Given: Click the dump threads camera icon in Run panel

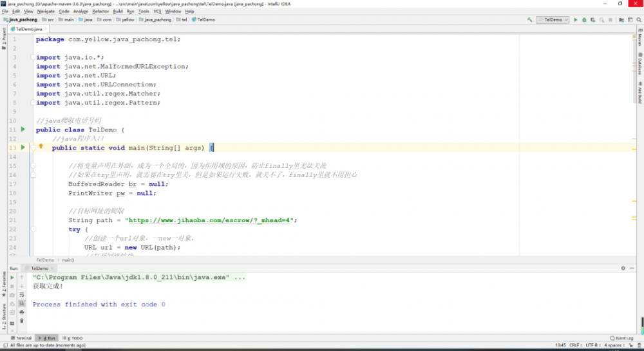Looking at the screenshot, I should click(x=12, y=295).
